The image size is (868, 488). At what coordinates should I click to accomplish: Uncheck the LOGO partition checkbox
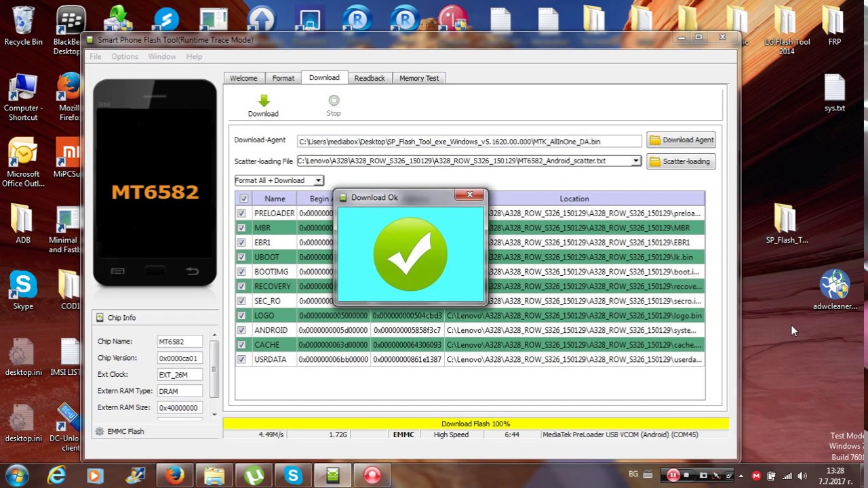(x=241, y=315)
